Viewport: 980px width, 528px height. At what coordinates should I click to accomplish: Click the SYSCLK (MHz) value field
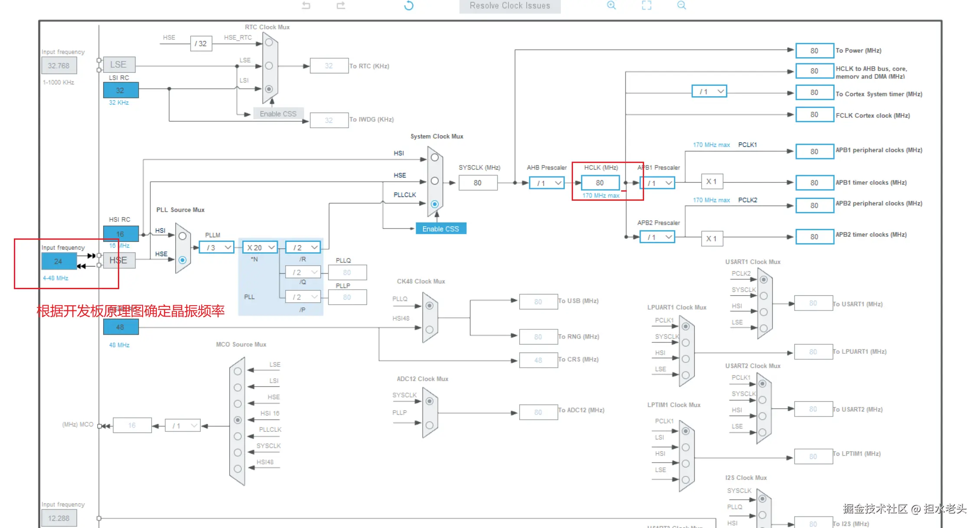[478, 183]
